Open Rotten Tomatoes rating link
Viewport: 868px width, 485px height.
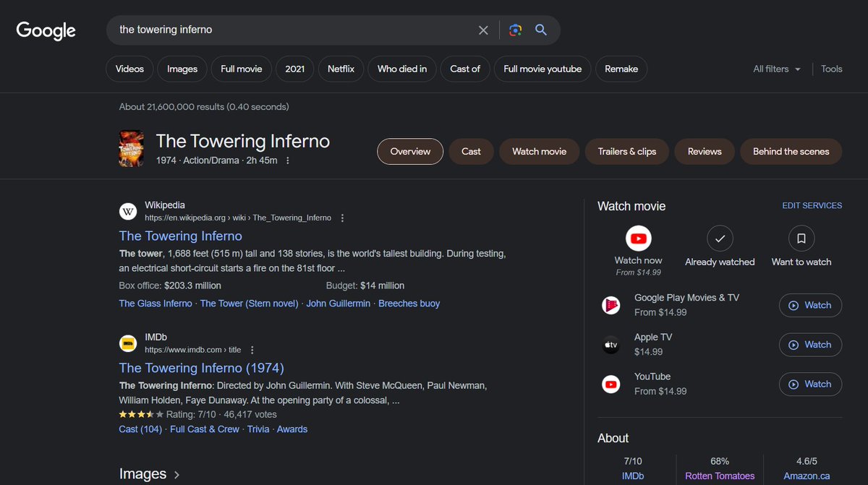(720, 476)
